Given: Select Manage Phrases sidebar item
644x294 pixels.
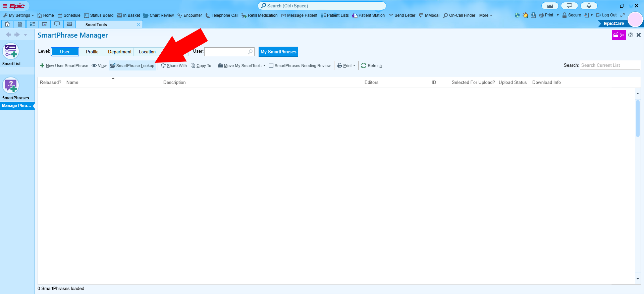Looking at the screenshot, I should point(17,106).
